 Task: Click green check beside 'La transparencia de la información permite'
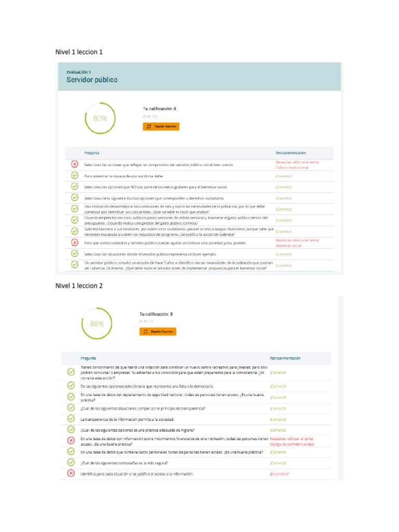[x=71, y=418]
